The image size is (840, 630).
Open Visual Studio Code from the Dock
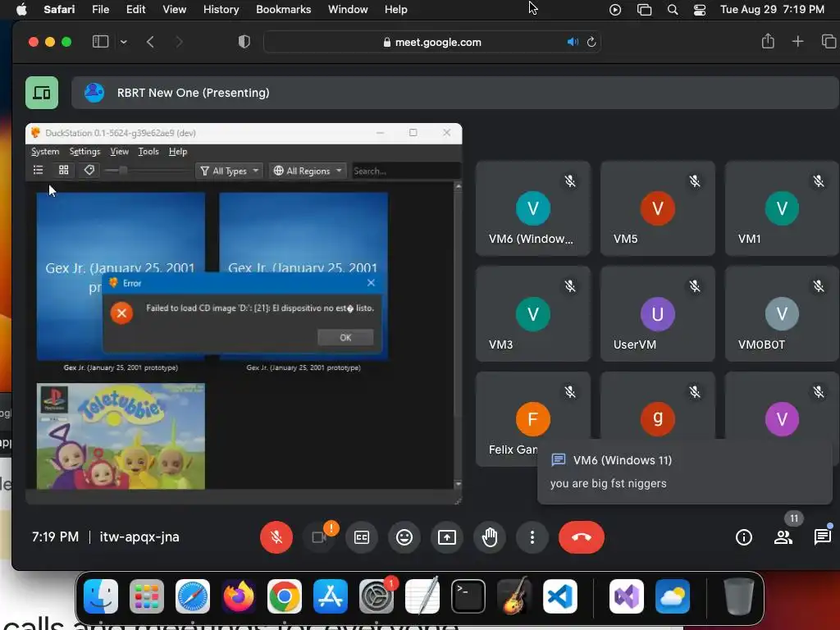coord(559,596)
